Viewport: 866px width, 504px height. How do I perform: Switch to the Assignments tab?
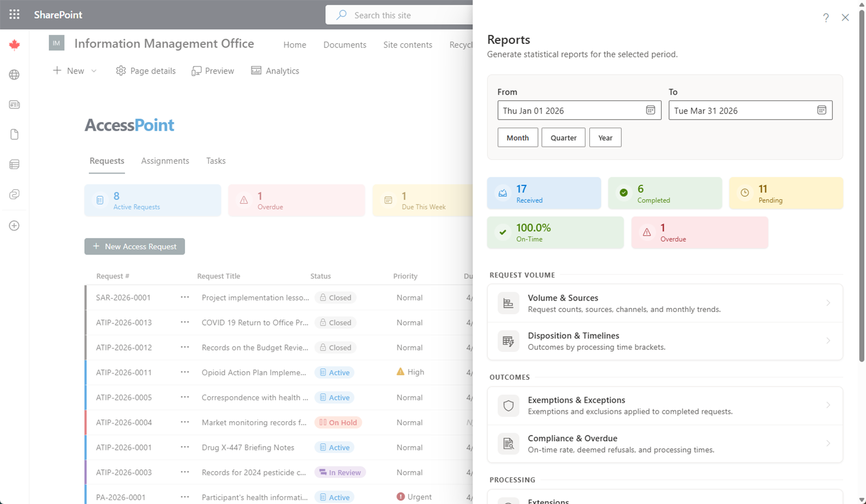tap(165, 161)
